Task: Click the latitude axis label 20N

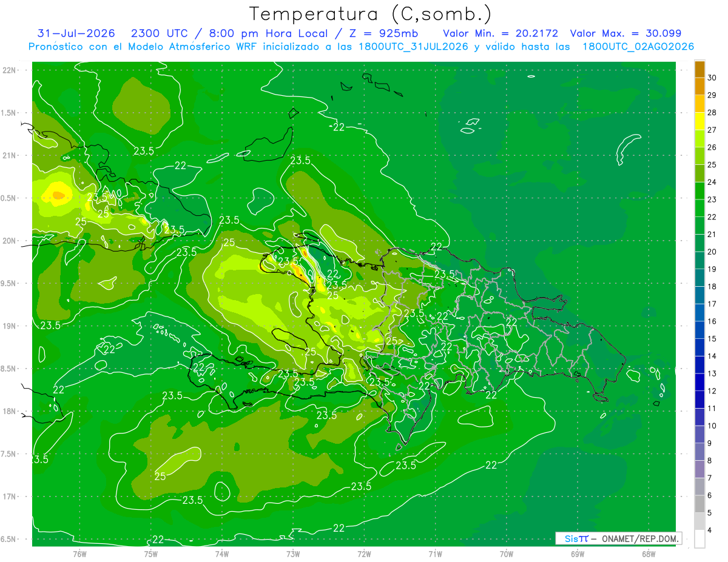Action: [9, 241]
